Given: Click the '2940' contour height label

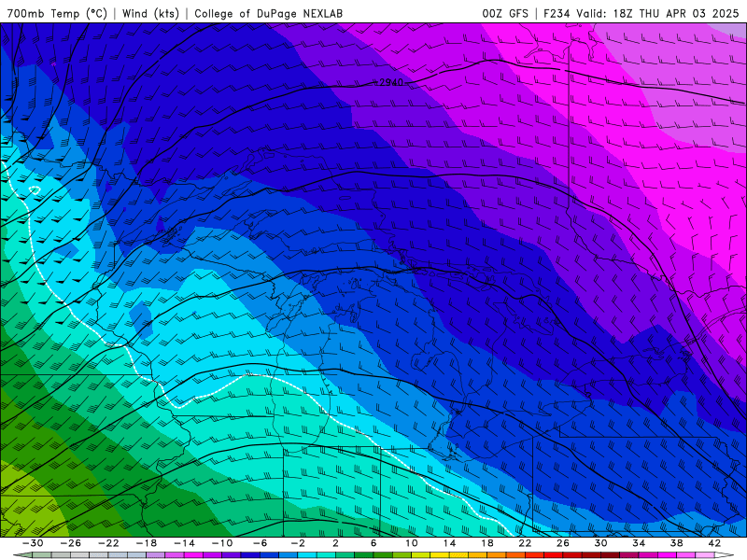Looking at the screenshot, I should pos(391,82).
